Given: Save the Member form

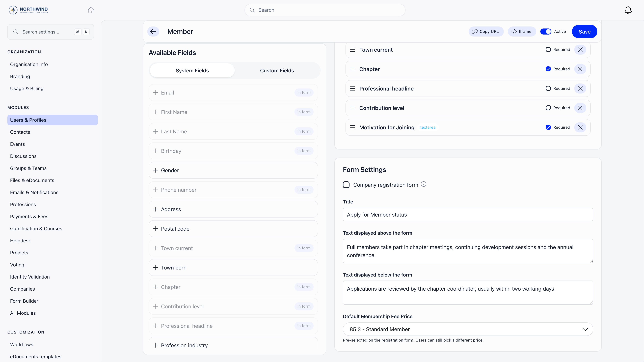Looking at the screenshot, I should [x=584, y=32].
